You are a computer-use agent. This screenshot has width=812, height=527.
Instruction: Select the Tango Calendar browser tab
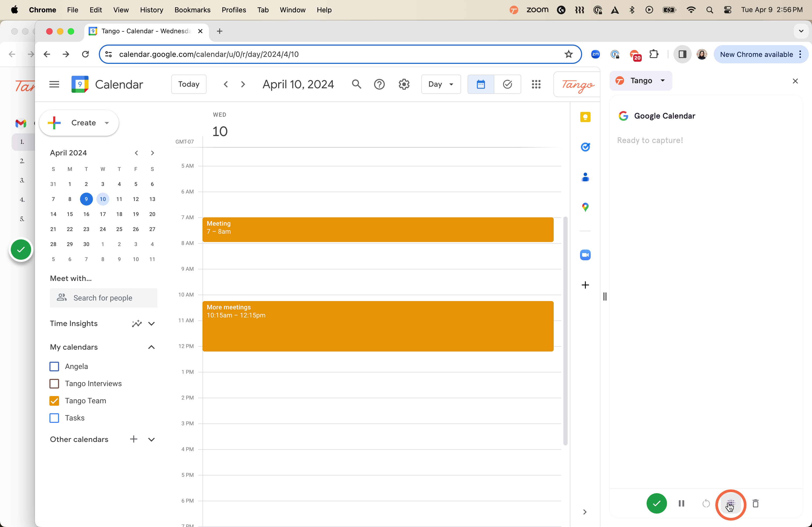click(146, 31)
